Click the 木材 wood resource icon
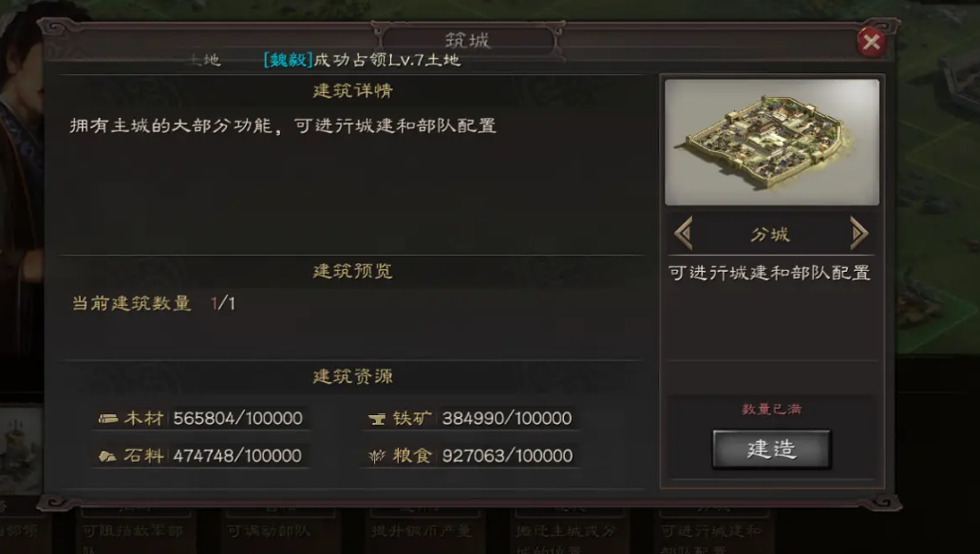Screen dimensions: 980x554 pos(108,418)
